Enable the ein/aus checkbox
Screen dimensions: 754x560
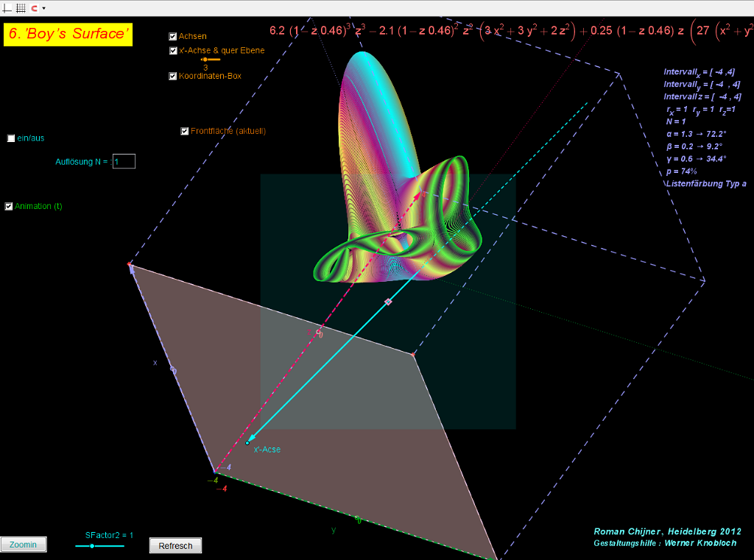(x=11, y=138)
